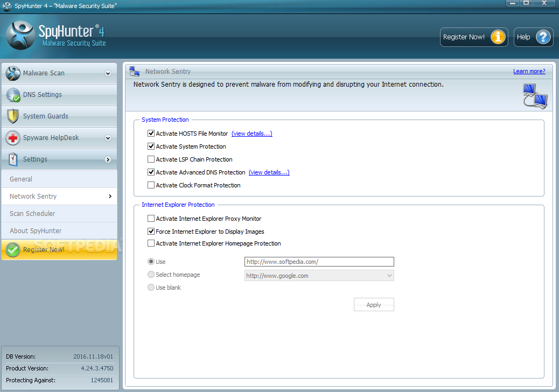Click the Internet Explorer Protection group label

click(178, 205)
